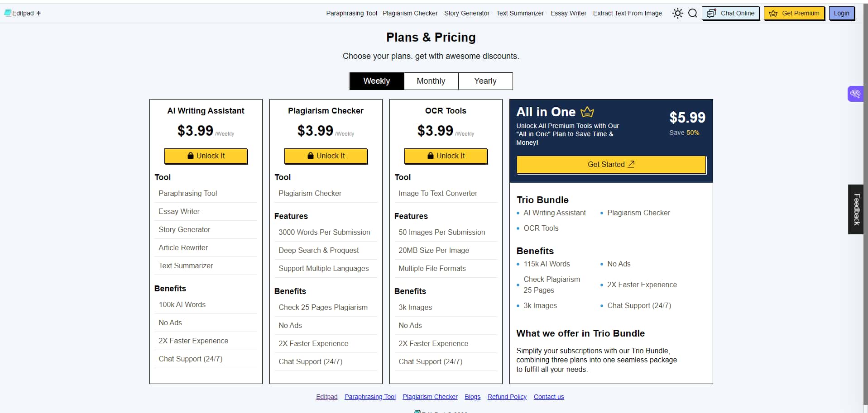Click the plus icon next to Editpad

(38, 13)
